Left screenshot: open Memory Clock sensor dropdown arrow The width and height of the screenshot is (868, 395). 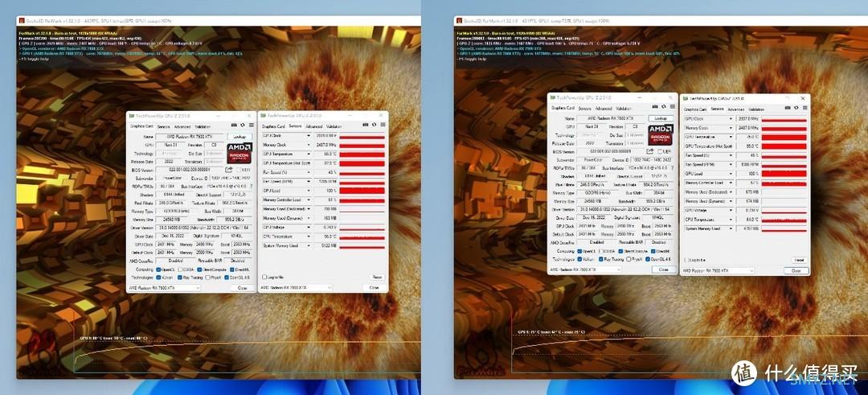[x=309, y=145]
